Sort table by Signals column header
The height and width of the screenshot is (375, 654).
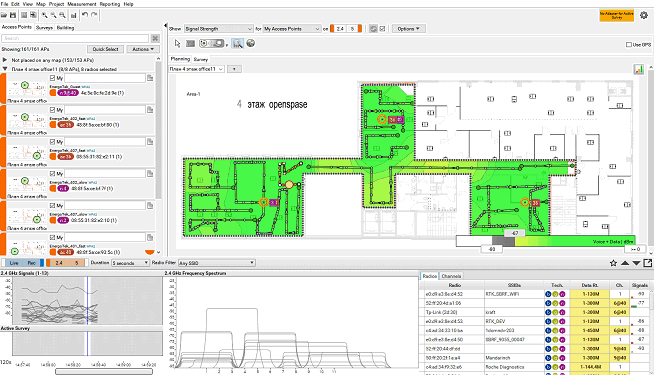tap(639, 285)
